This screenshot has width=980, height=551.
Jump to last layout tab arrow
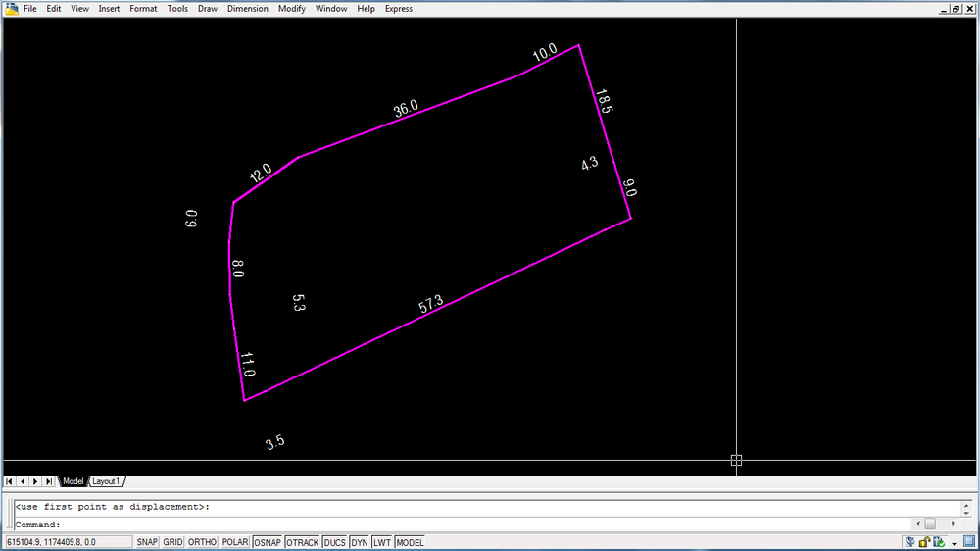pyautogui.click(x=49, y=481)
